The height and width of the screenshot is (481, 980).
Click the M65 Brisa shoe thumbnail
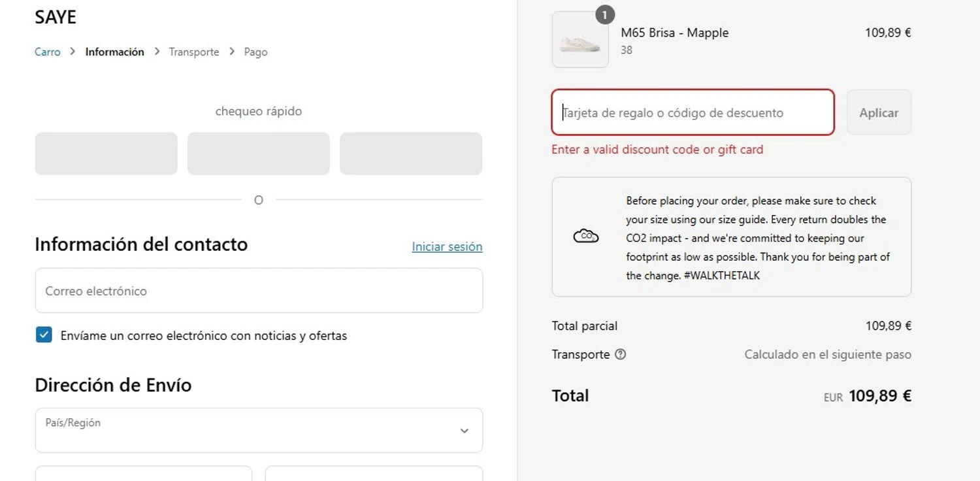coord(580,39)
